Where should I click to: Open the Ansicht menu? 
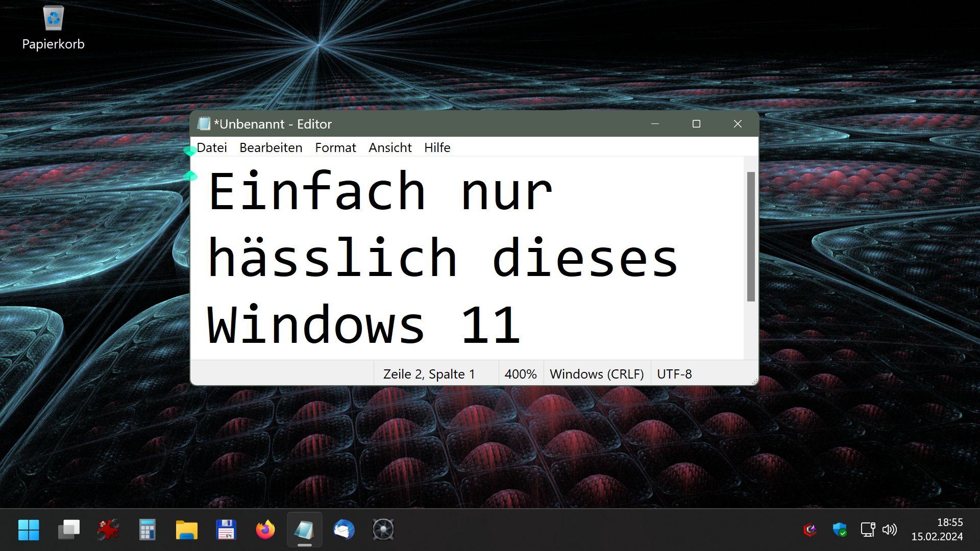click(x=390, y=147)
